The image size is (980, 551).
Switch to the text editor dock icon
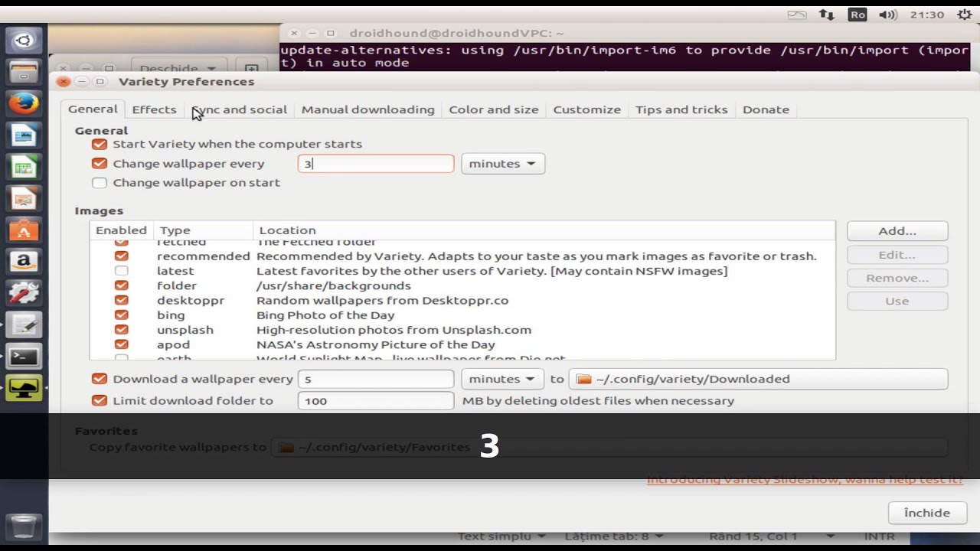pos(24,325)
